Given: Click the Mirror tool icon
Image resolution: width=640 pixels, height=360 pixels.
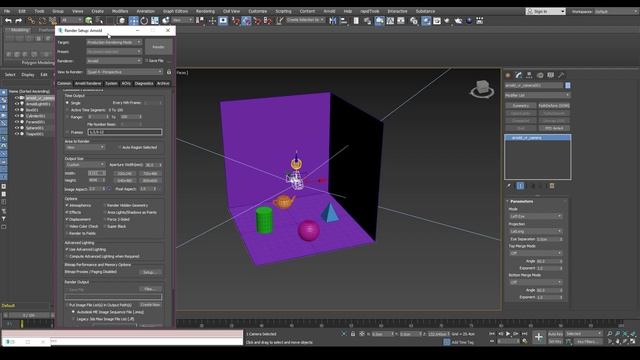Looking at the screenshot, I should pos(333,20).
